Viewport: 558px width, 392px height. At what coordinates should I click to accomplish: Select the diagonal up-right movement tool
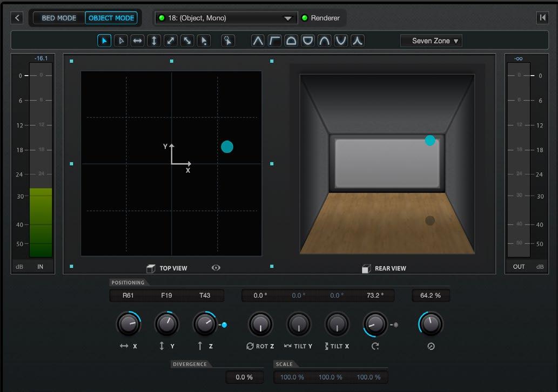[x=171, y=41]
